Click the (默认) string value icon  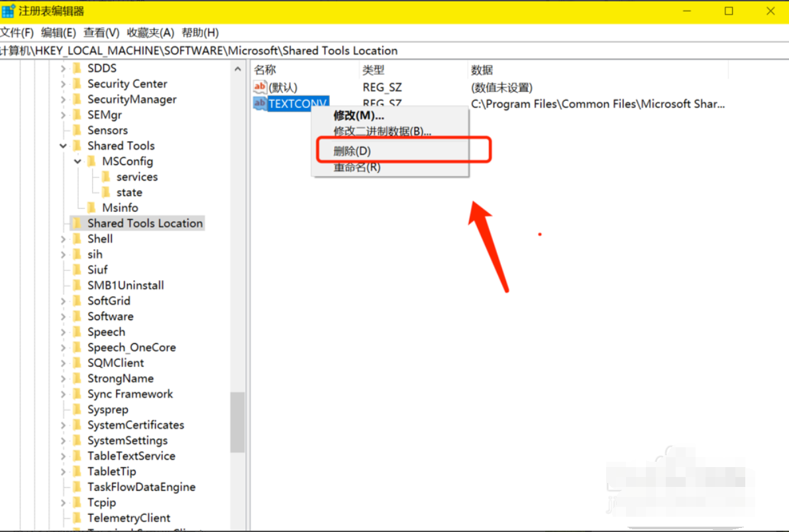(260, 87)
